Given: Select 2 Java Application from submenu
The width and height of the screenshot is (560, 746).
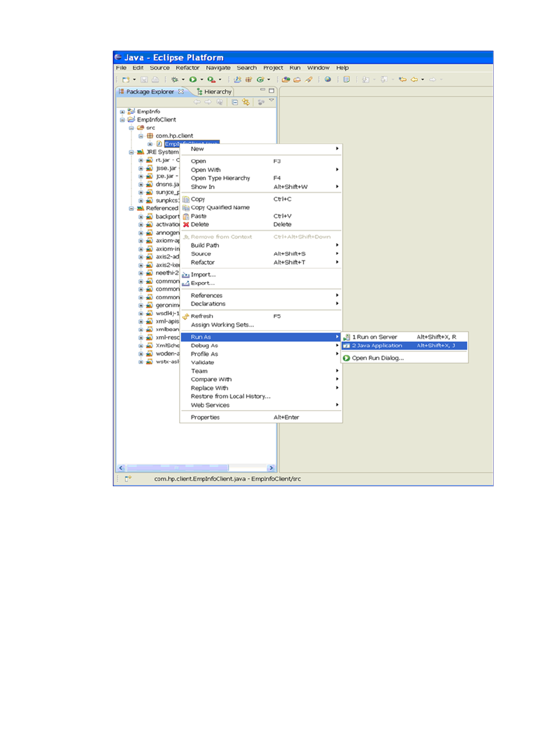Looking at the screenshot, I should tap(404, 346).
